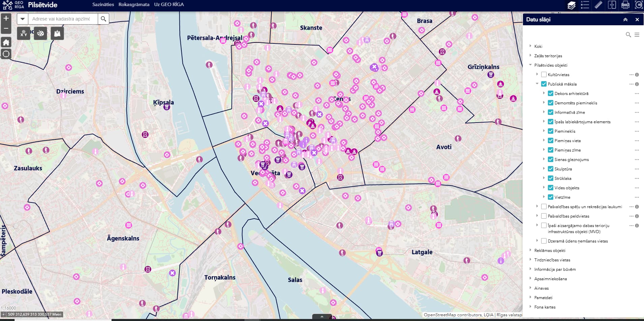Open the Sazināties menu item
Screen dimensions: 644x321
click(103, 4)
